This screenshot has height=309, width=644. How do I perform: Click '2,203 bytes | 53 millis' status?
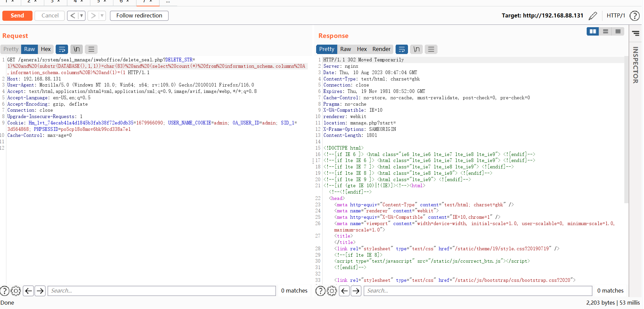point(613,303)
